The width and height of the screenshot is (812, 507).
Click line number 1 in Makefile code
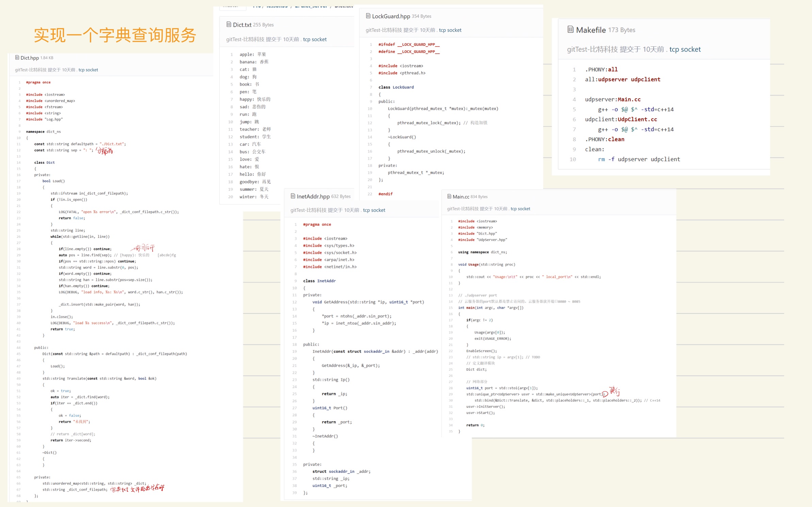pyautogui.click(x=574, y=70)
